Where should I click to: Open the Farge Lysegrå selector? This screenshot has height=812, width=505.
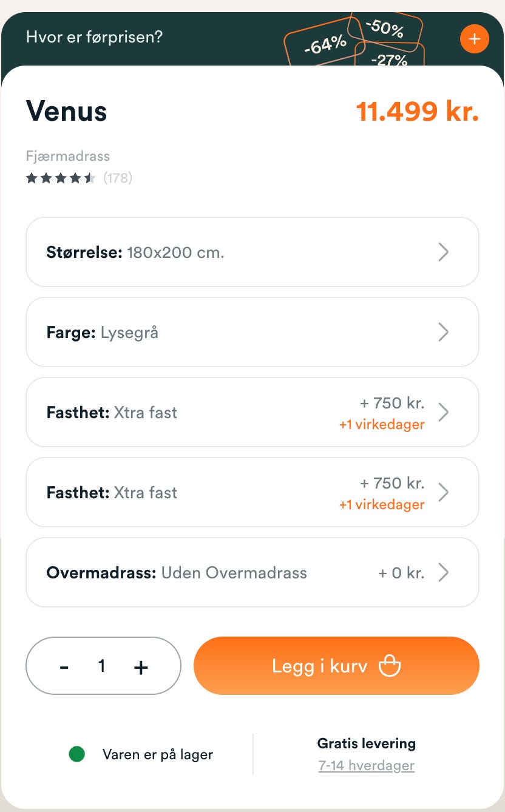click(252, 332)
